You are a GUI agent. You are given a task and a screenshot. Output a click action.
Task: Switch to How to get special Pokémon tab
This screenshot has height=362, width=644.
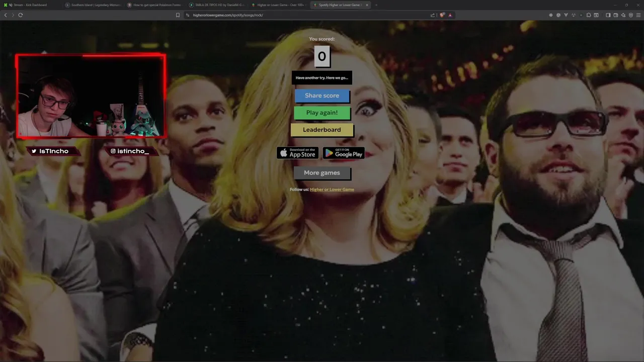tap(155, 5)
